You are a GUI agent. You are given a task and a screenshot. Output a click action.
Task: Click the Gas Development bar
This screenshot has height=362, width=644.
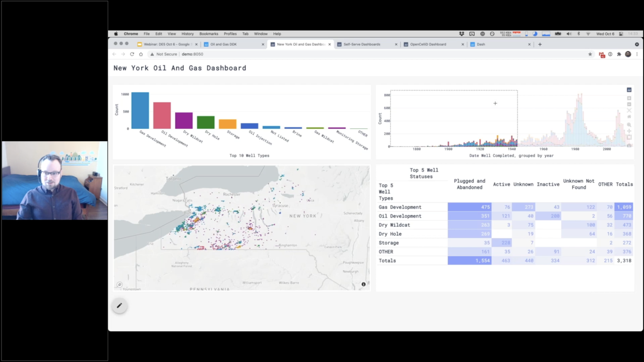pyautogui.click(x=140, y=111)
